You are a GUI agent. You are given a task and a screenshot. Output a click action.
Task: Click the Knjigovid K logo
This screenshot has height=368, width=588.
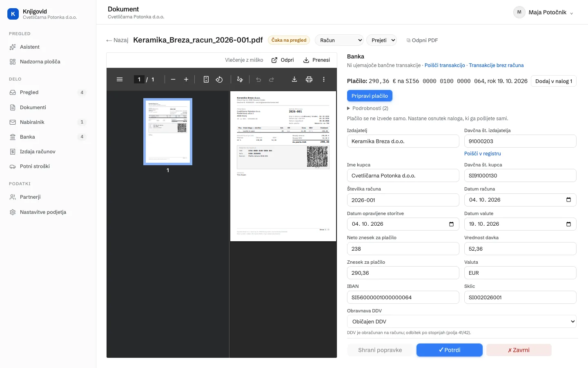[13, 14]
